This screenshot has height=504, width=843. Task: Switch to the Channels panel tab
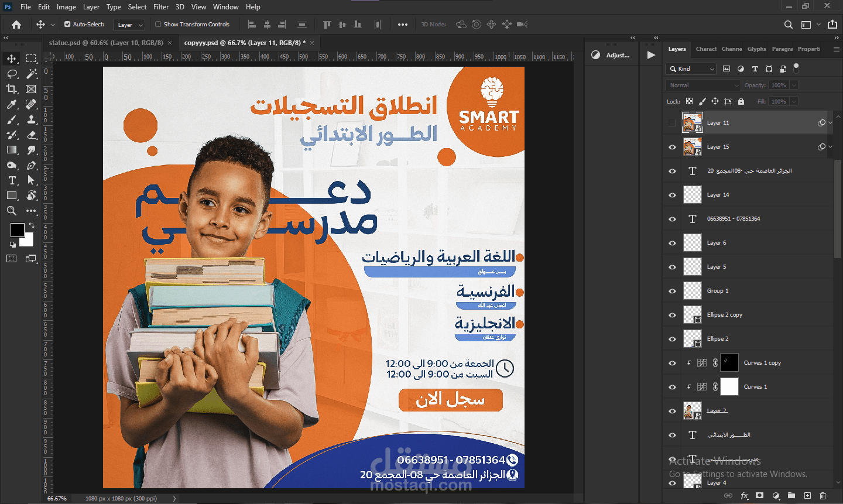tap(732, 49)
